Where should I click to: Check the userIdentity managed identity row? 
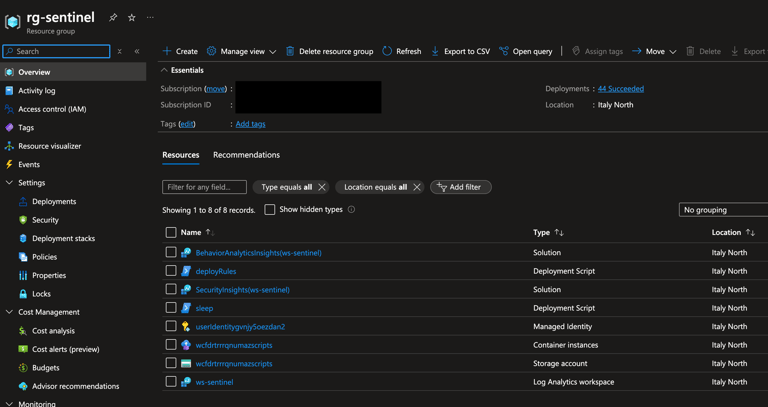click(171, 326)
